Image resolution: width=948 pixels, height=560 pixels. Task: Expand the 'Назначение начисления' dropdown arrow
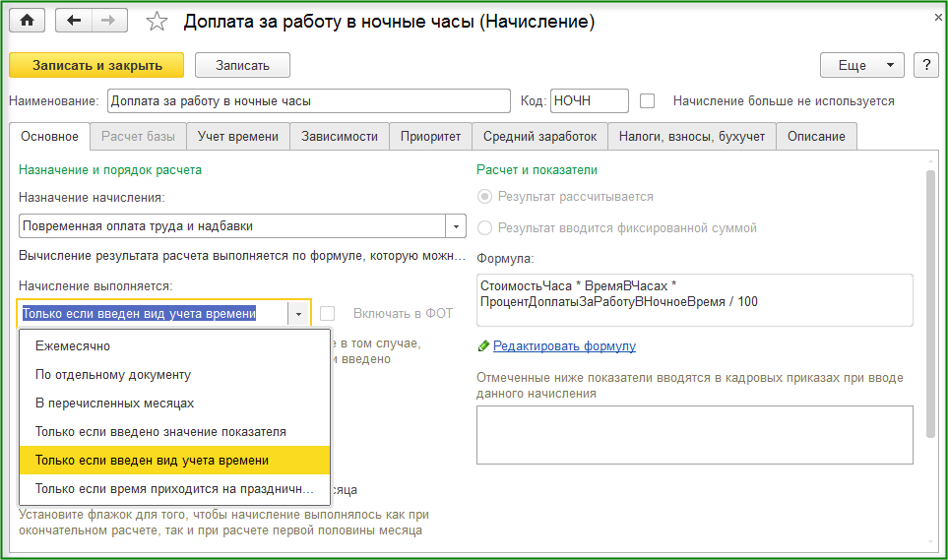click(x=456, y=226)
